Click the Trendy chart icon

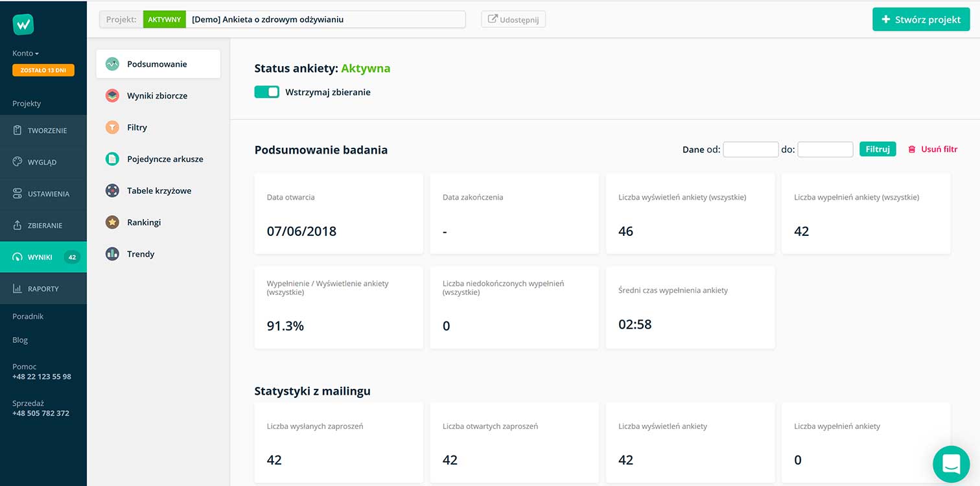click(112, 254)
